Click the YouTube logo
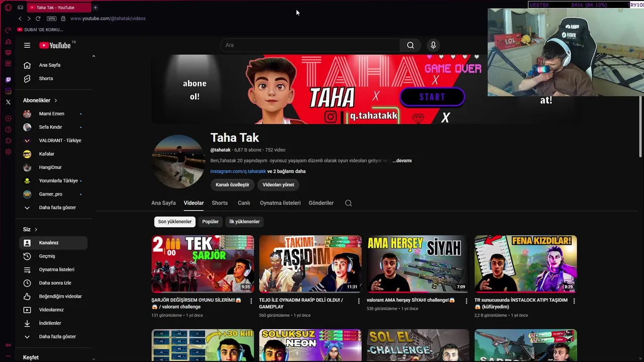 coord(55,45)
